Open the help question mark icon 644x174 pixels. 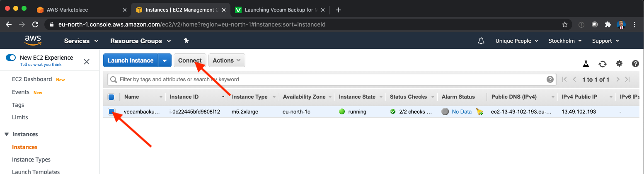click(635, 63)
